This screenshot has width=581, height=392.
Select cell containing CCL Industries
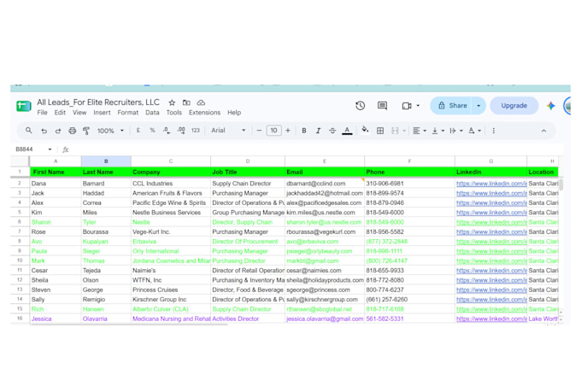[171, 184]
